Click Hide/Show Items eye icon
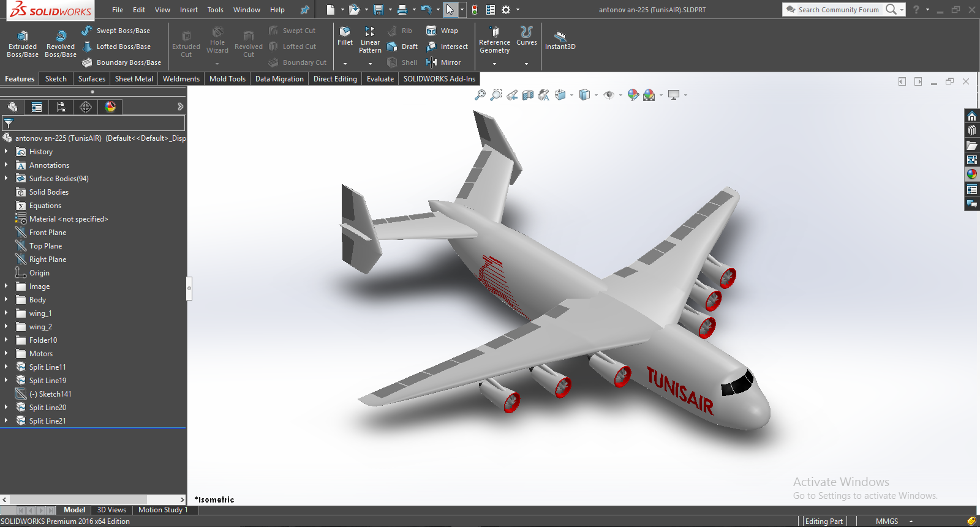The height and width of the screenshot is (527, 980). point(608,95)
